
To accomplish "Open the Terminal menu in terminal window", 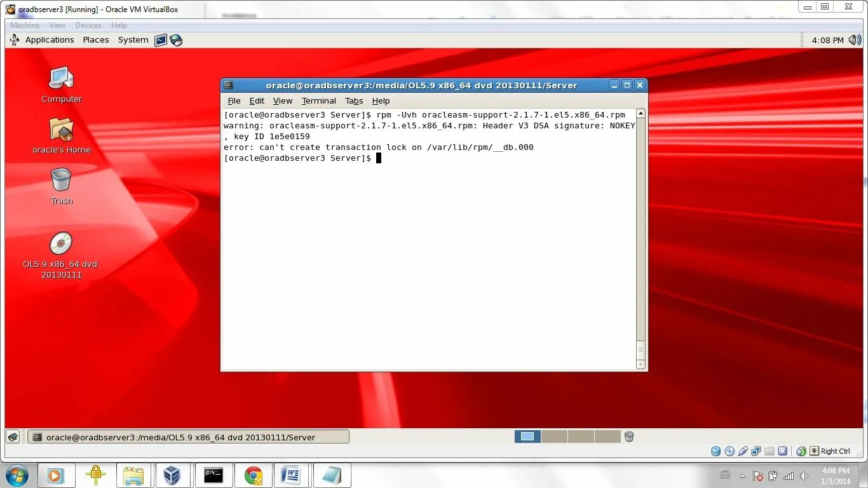I will coord(319,101).
